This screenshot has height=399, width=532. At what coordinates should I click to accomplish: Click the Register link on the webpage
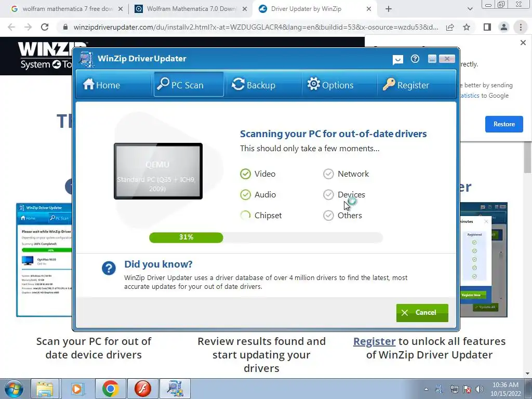click(x=374, y=341)
